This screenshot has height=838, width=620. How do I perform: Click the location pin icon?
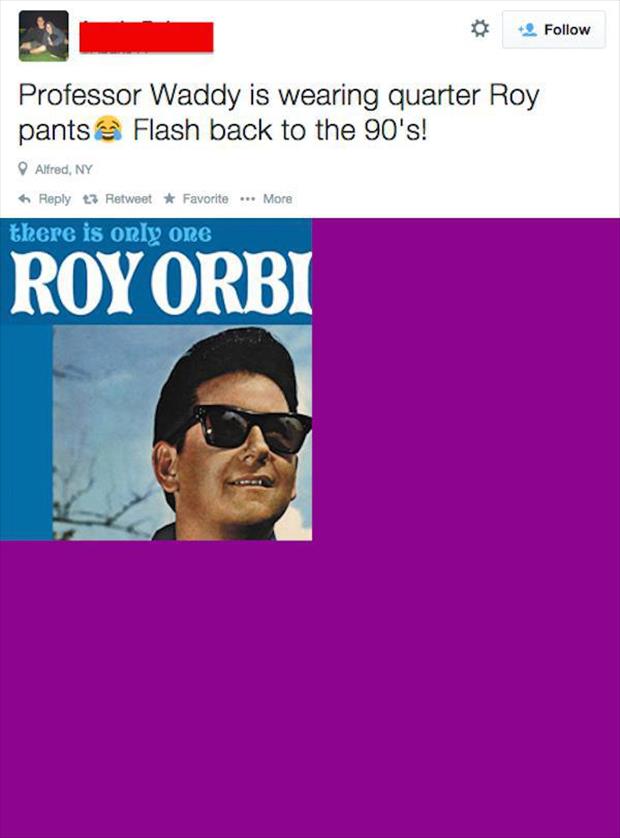(23, 169)
